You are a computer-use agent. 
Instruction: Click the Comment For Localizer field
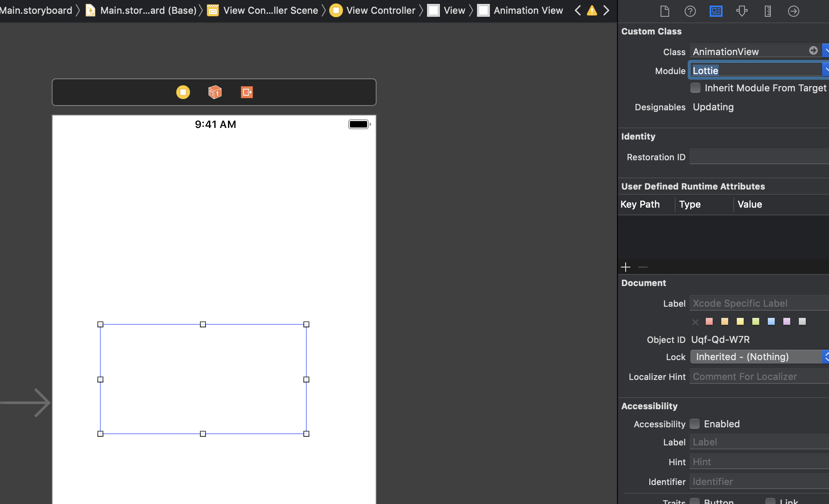759,376
